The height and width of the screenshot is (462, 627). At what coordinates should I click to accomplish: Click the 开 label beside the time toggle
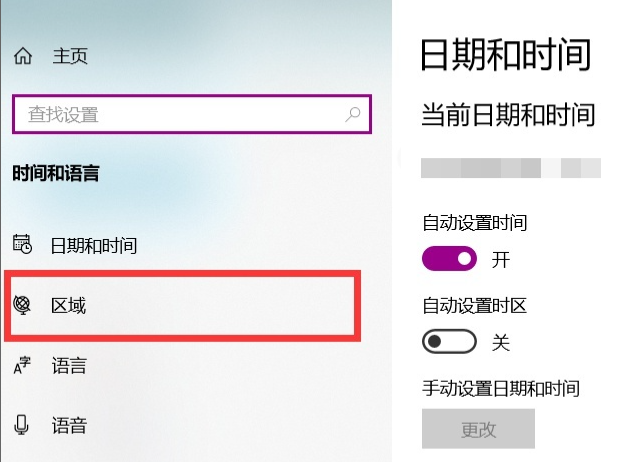501,261
